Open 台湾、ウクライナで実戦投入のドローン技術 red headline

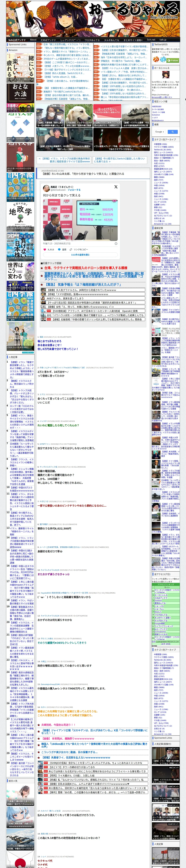[86, 268]
